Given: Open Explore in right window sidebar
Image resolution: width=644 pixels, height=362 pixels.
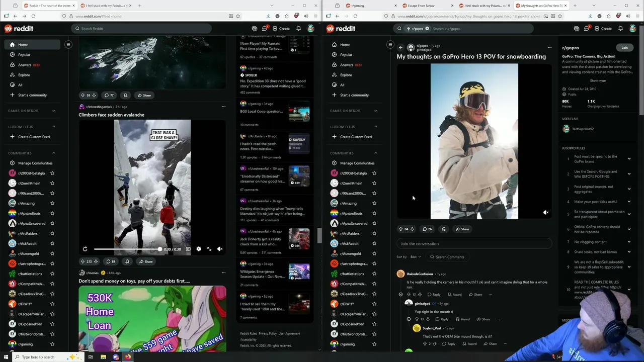Looking at the screenshot, I should (x=355, y=75).
